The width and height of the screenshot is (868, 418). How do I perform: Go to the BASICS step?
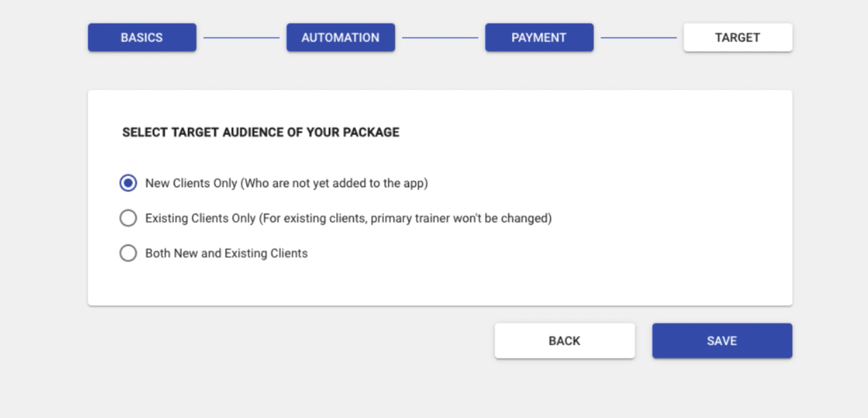point(142,37)
